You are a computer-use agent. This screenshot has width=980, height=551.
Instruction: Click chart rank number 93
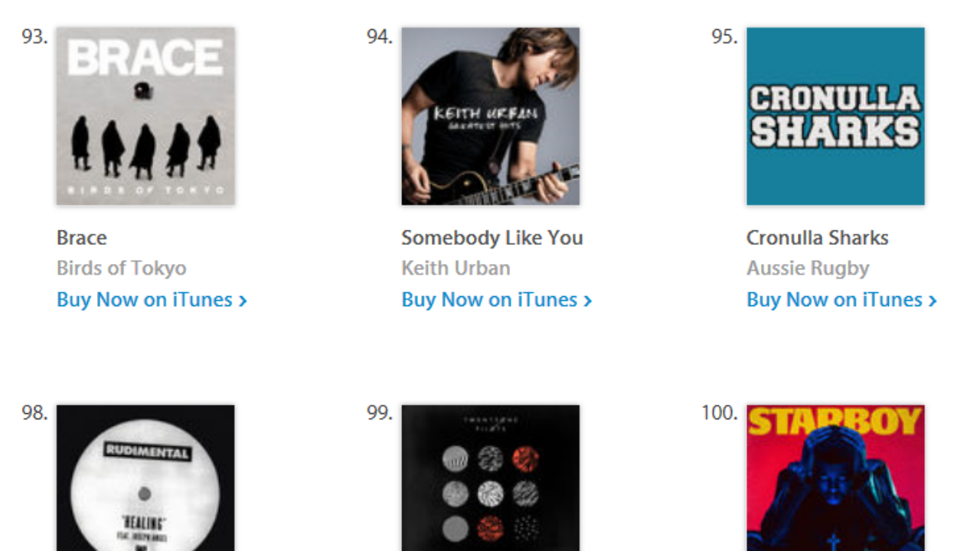click(x=34, y=37)
